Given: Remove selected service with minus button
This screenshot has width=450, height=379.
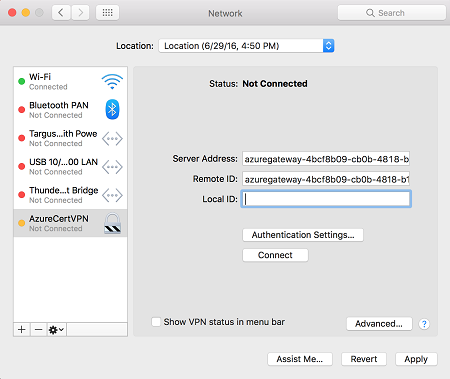Looking at the screenshot, I should [x=39, y=330].
